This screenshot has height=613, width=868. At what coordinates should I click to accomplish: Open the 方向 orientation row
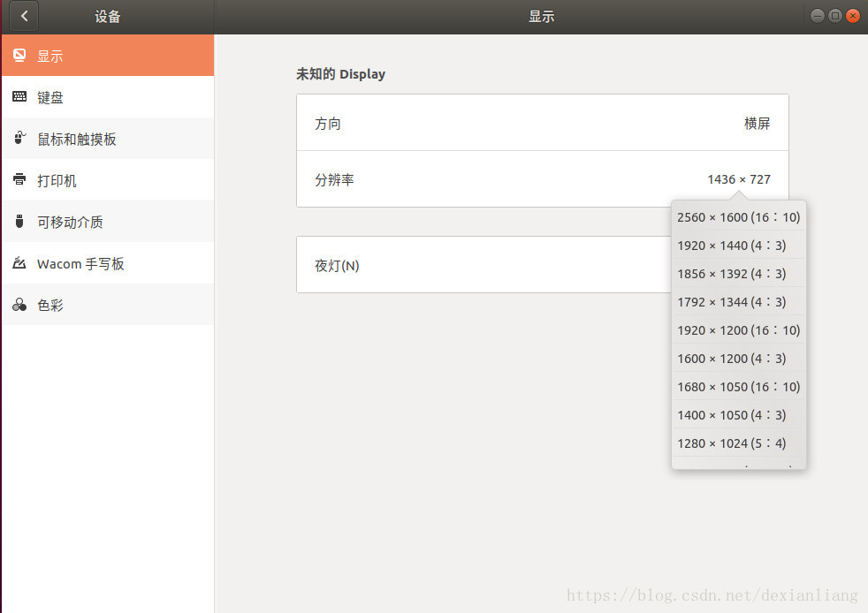click(543, 123)
